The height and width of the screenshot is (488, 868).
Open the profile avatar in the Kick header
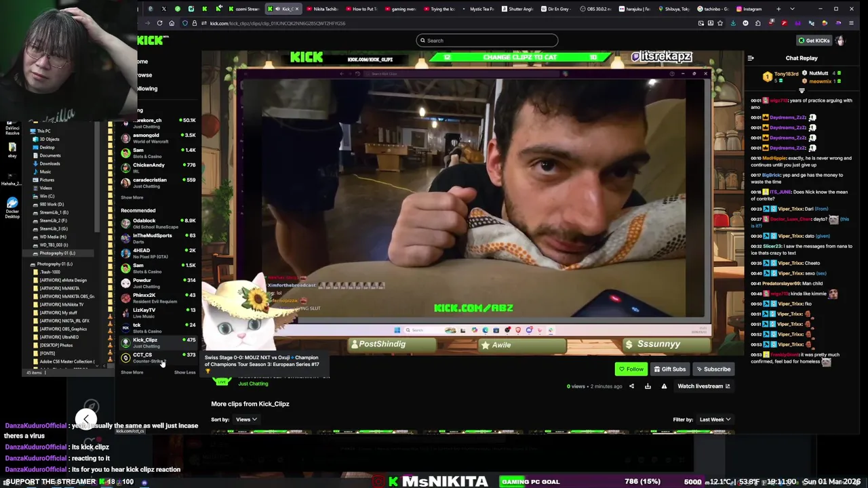[x=840, y=41]
